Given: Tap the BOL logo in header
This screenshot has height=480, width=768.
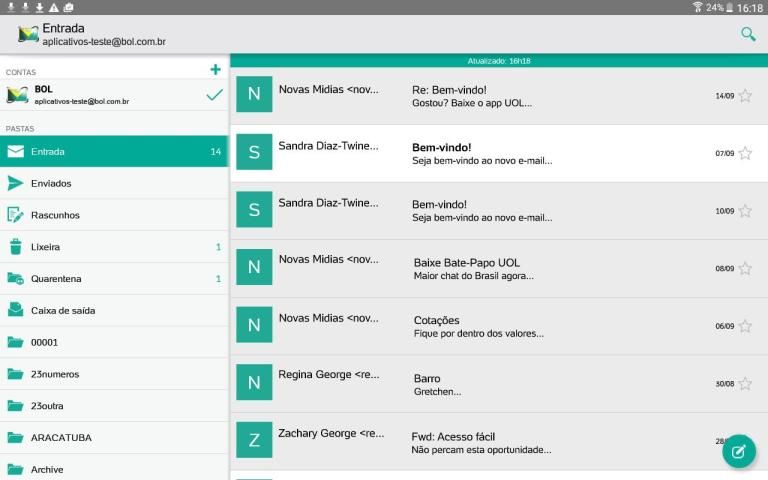Looking at the screenshot, I should tap(28, 34).
